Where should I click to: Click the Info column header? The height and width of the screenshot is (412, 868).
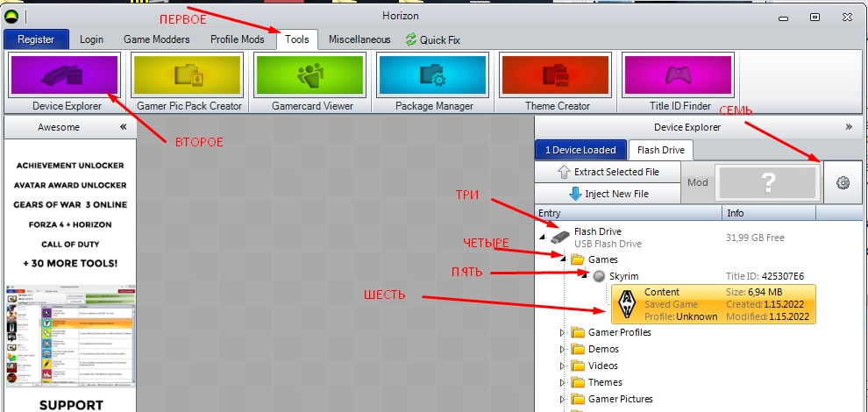click(769, 213)
